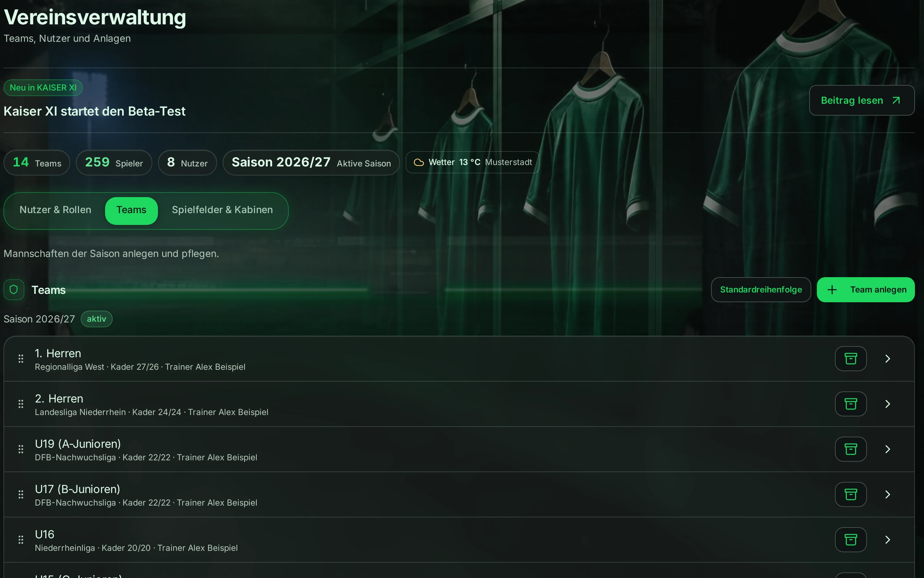Click the 14 Teams stat pill

pos(37,163)
